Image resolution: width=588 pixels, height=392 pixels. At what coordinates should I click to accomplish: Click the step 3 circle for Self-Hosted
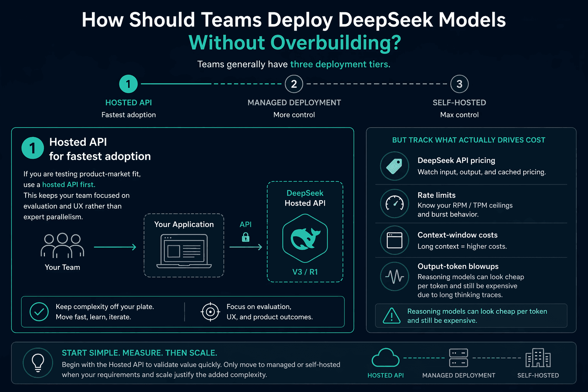pos(459,84)
